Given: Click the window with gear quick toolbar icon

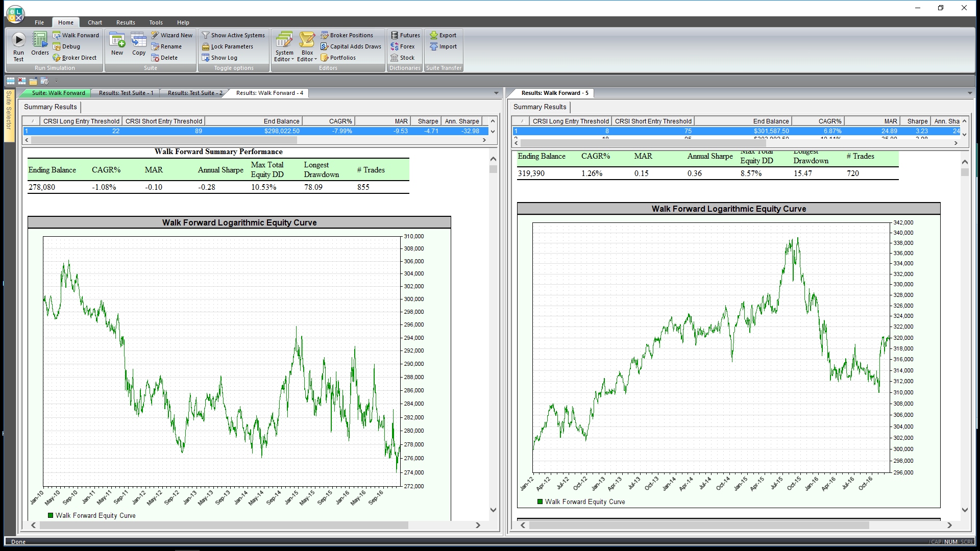Looking at the screenshot, I should [x=44, y=81].
